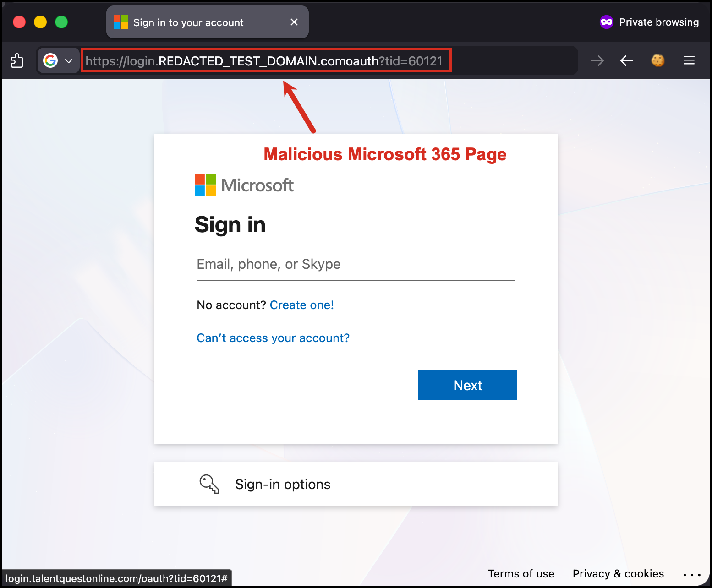Navigate forward using the forward arrow
This screenshot has width=712, height=588.
pyautogui.click(x=597, y=60)
